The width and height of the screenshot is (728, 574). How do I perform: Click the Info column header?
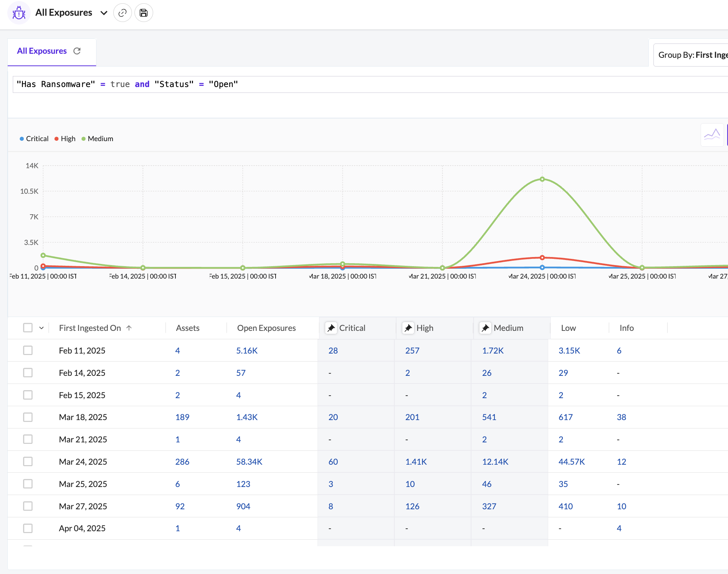coord(626,328)
